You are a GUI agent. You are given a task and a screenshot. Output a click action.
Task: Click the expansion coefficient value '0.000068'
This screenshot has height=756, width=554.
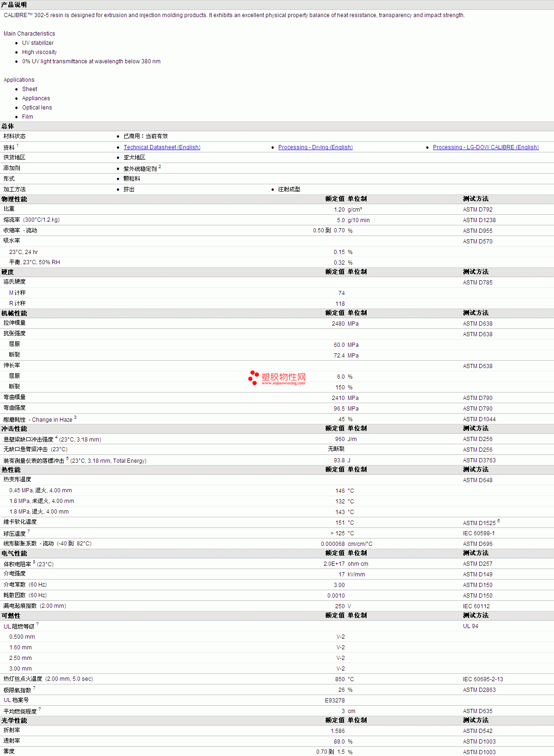coord(333,544)
